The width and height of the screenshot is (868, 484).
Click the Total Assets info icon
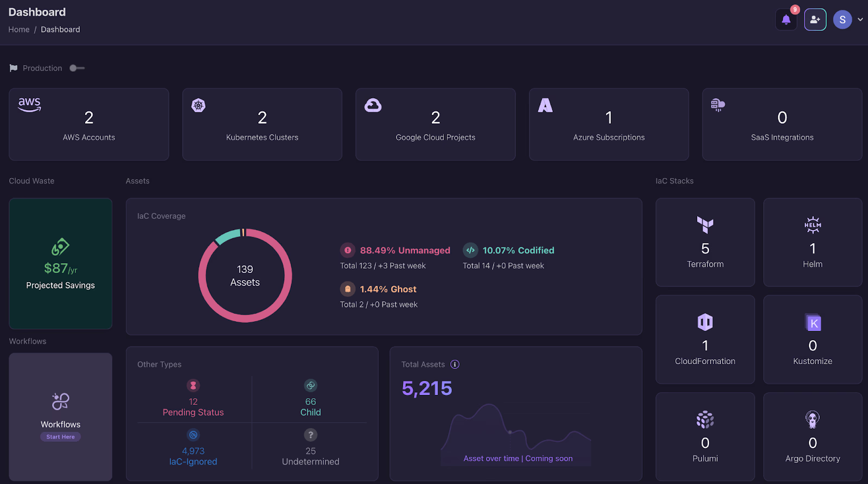coord(455,365)
